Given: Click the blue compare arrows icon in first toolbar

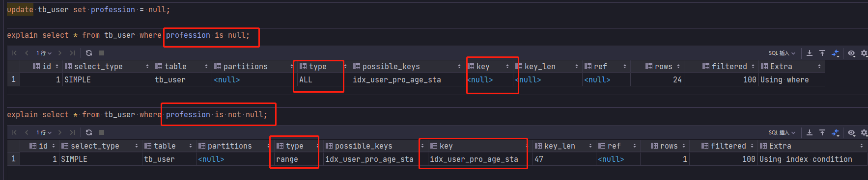Looking at the screenshot, I should (x=836, y=53).
